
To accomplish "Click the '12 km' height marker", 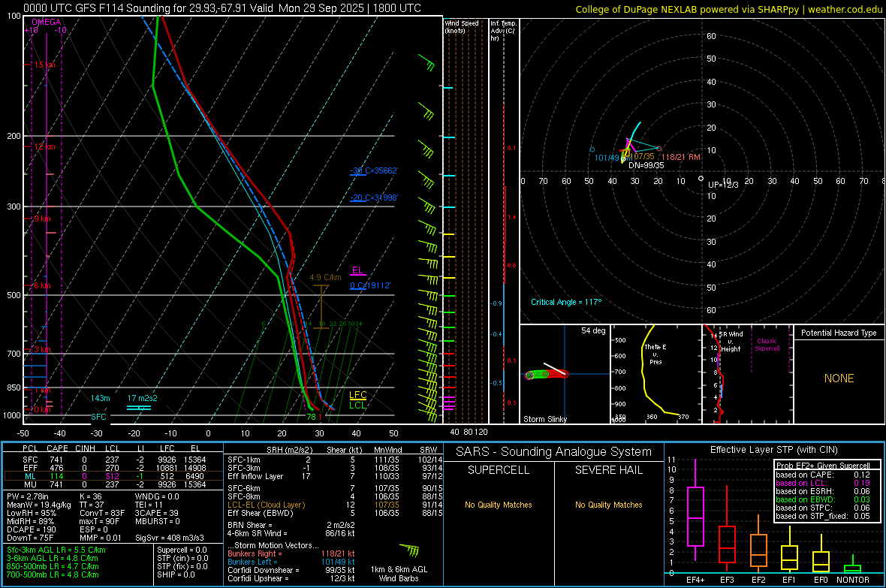I will (44, 146).
